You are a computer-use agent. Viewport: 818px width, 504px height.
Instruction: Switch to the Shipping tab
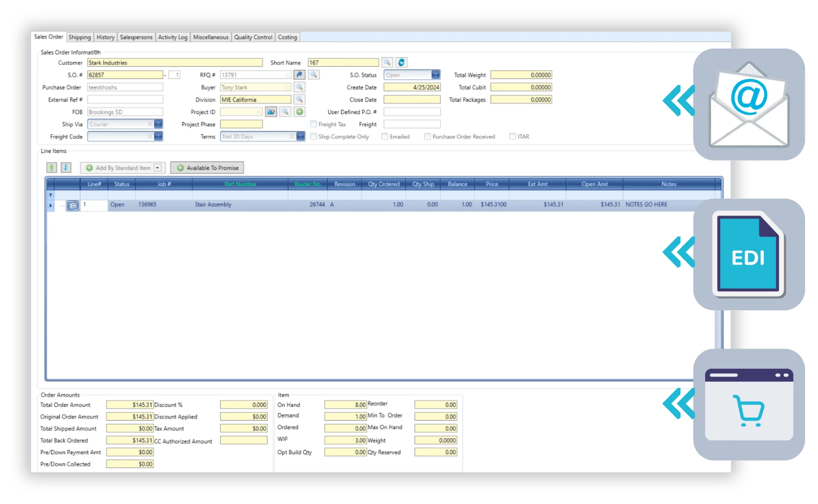point(80,37)
